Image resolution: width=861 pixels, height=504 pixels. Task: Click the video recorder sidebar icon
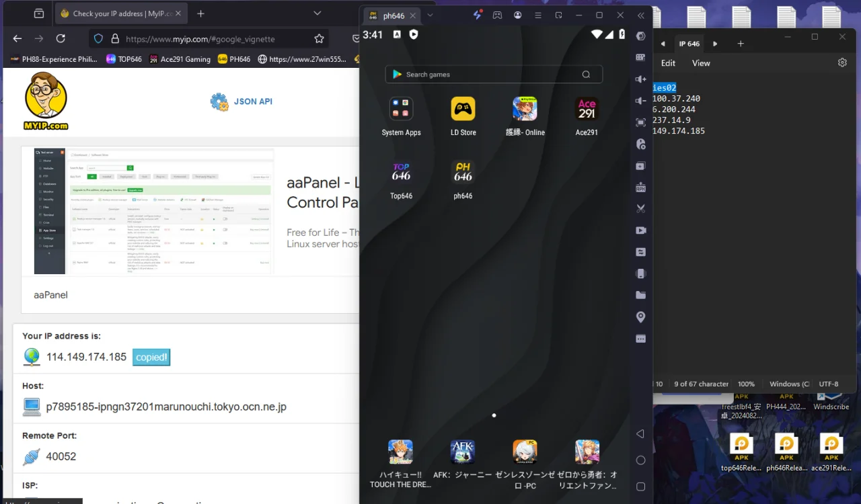pyautogui.click(x=640, y=230)
